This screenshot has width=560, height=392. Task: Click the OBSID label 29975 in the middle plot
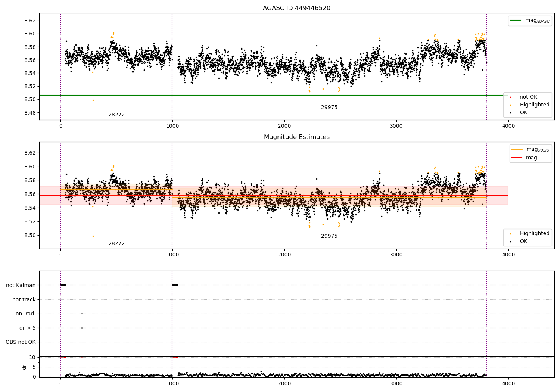pyautogui.click(x=329, y=236)
